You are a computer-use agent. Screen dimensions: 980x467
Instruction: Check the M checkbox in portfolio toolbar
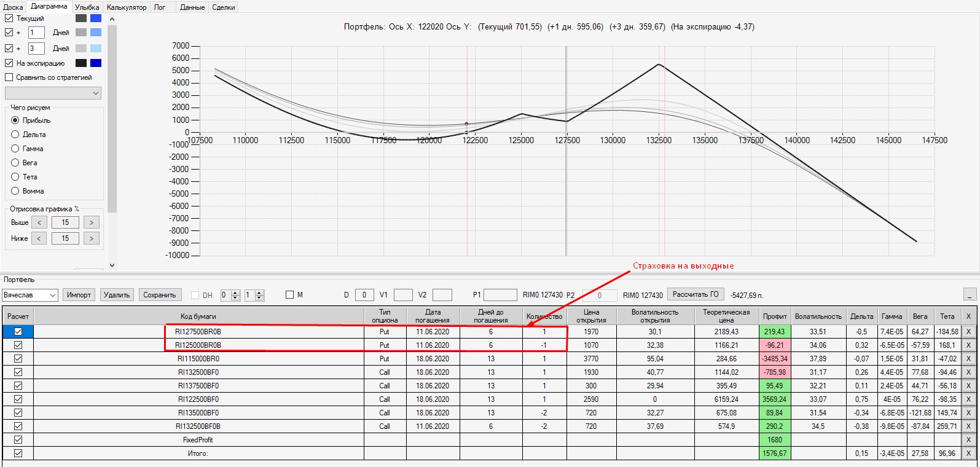290,295
